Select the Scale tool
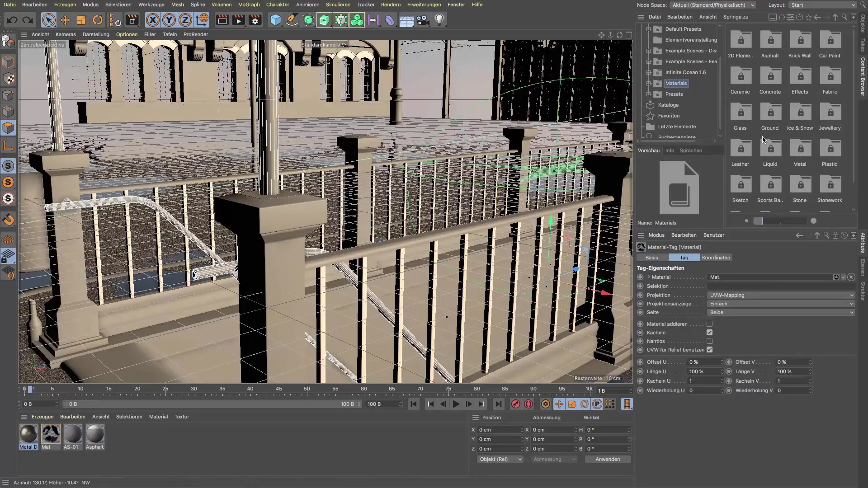Screen dimensions: 868x488 coord(81,20)
